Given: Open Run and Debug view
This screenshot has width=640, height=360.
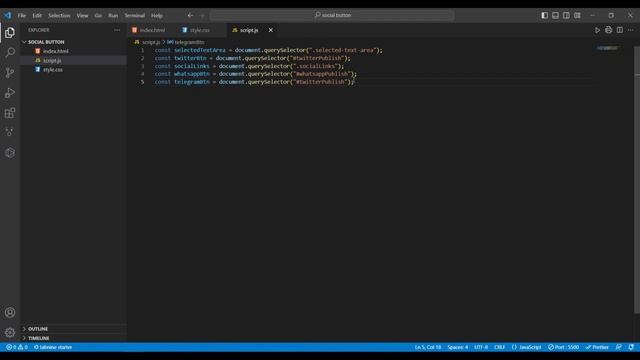Looking at the screenshot, I should (10, 93).
